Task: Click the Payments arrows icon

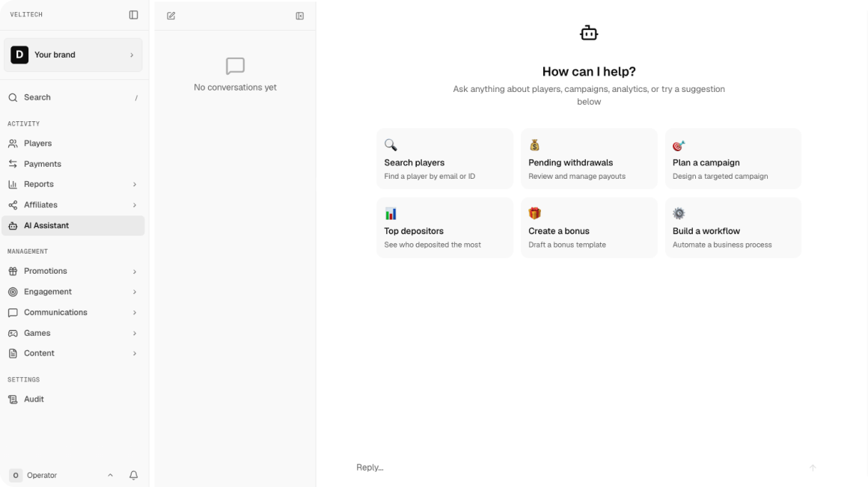Action: coord(13,164)
